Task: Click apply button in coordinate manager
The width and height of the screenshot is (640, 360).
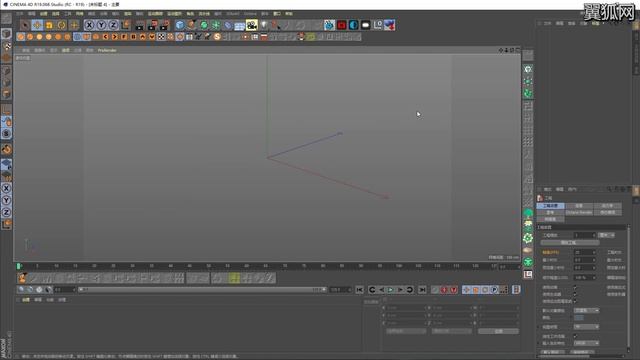Action: tap(498, 331)
